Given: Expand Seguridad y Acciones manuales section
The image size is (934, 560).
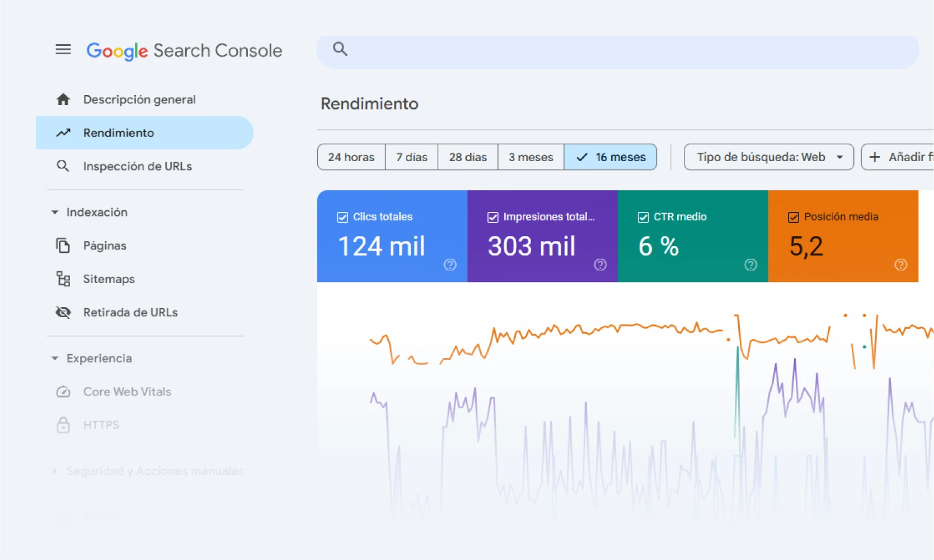Looking at the screenshot, I should coord(55,471).
